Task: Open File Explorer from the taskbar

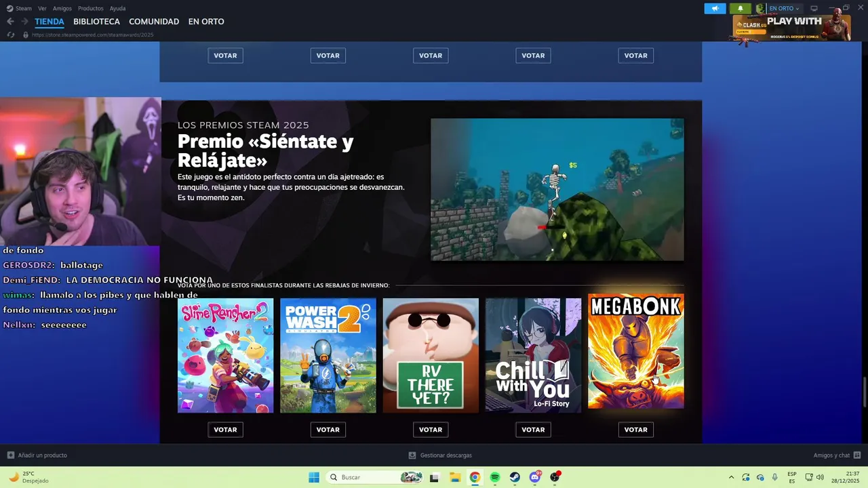Action: point(454,477)
